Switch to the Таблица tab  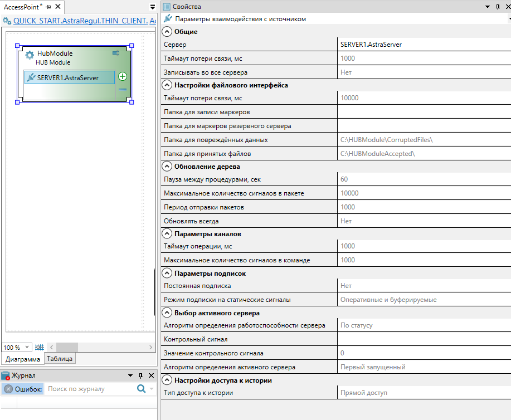60,359
